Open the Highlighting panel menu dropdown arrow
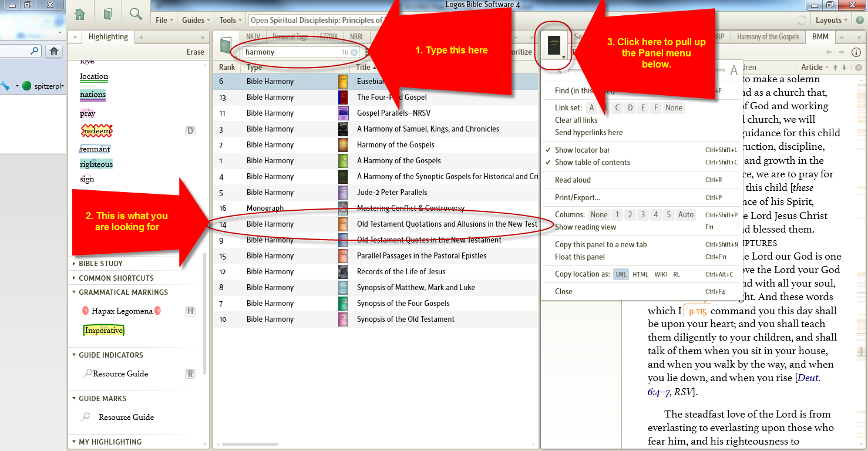 coord(75,37)
